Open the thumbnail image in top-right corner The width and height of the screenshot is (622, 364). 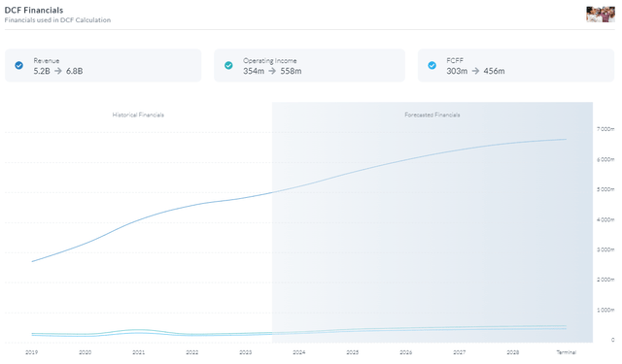601,15
